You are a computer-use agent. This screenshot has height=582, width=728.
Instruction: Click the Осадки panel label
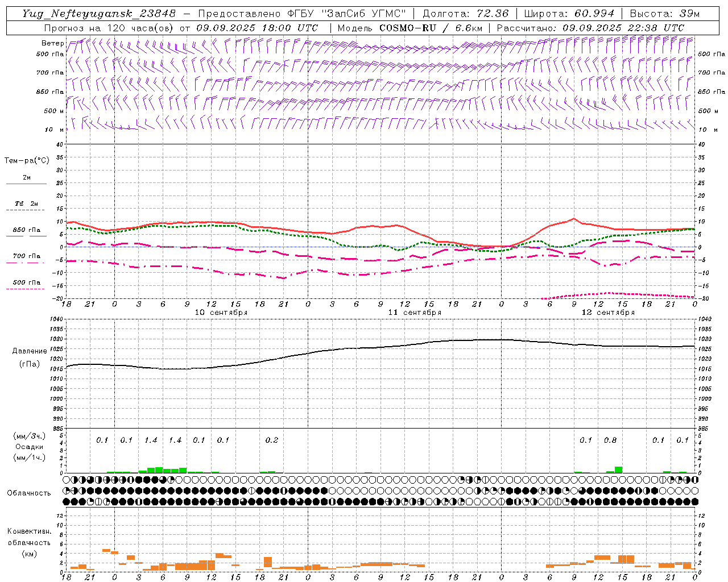(x=30, y=447)
